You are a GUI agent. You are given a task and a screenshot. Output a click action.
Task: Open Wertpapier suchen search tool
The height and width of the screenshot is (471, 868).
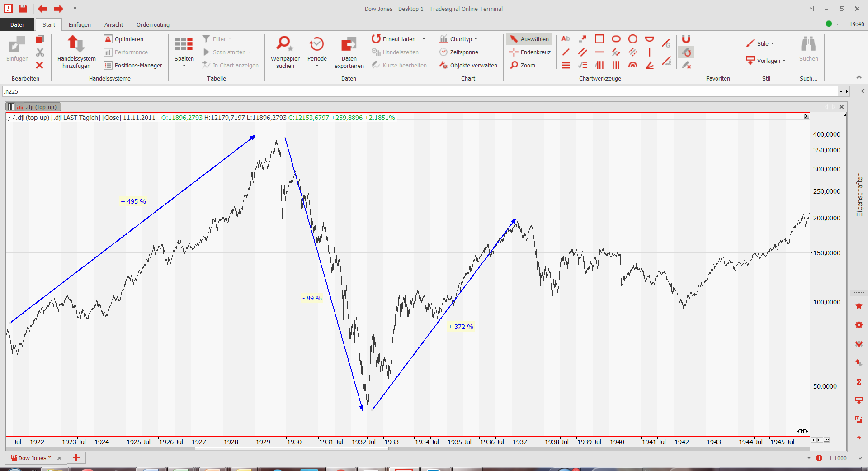click(x=285, y=44)
